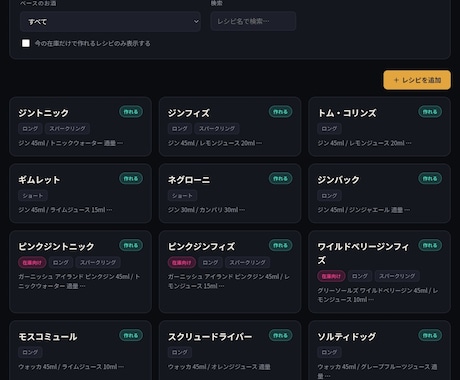460x380 pixels.
Task: Open the ピンクジンフィズ recipe title
Action: [x=201, y=247]
